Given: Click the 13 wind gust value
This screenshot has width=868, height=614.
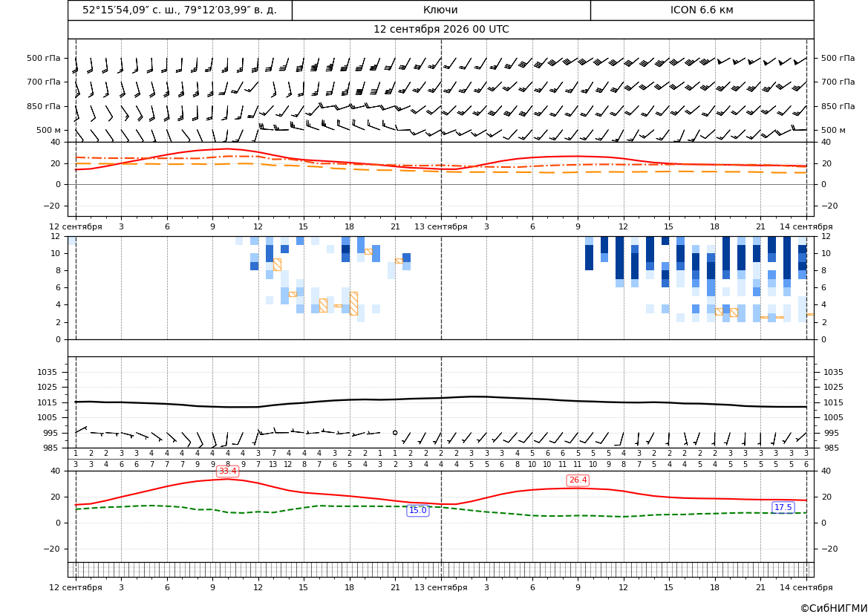Looking at the screenshot, I should pyautogui.click(x=273, y=465).
